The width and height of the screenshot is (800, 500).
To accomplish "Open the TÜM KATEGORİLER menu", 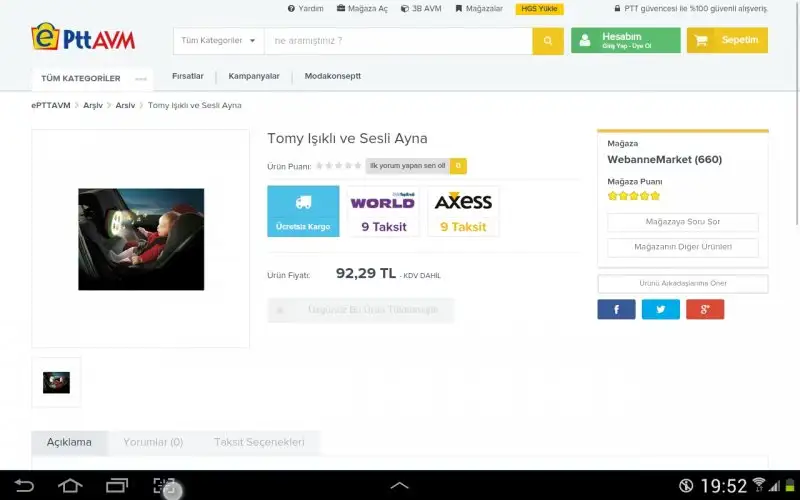I will tap(81, 78).
